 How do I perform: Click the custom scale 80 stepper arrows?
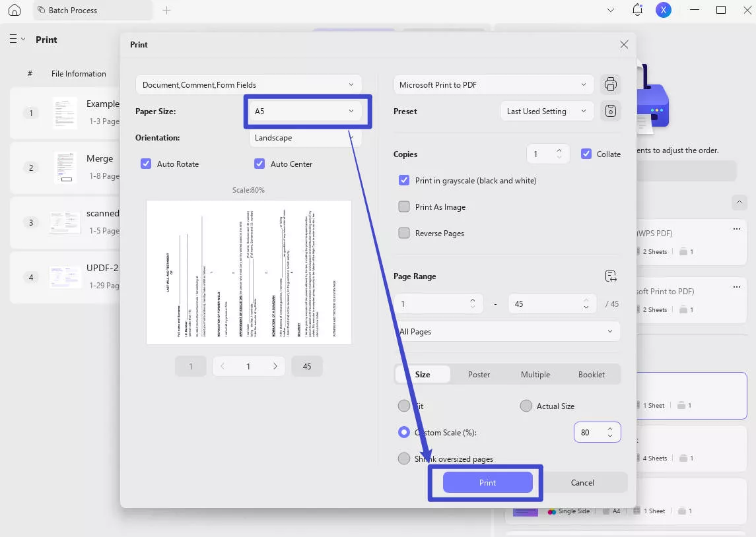(x=610, y=432)
